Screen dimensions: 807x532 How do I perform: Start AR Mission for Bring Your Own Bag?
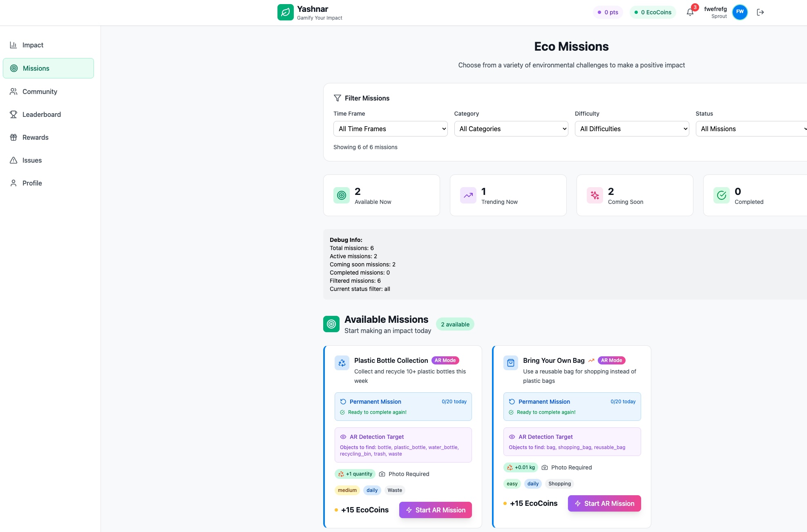click(x=604, y=503)
